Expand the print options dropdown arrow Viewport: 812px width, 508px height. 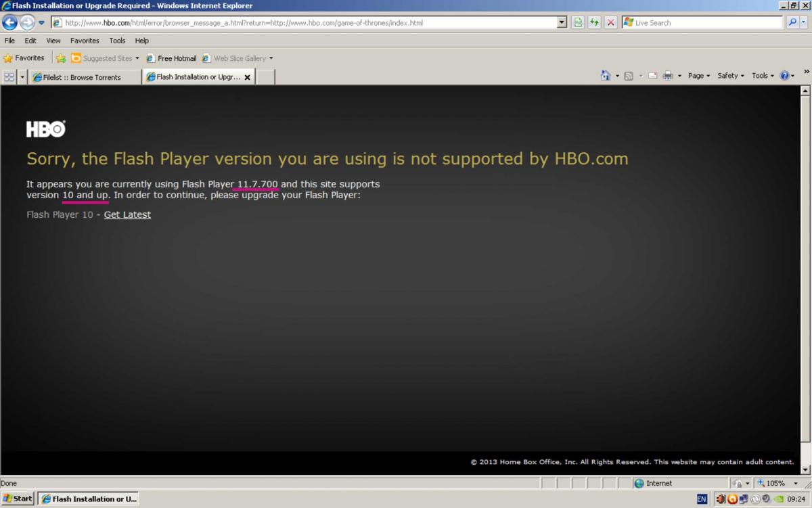click(x=679, y=76)
